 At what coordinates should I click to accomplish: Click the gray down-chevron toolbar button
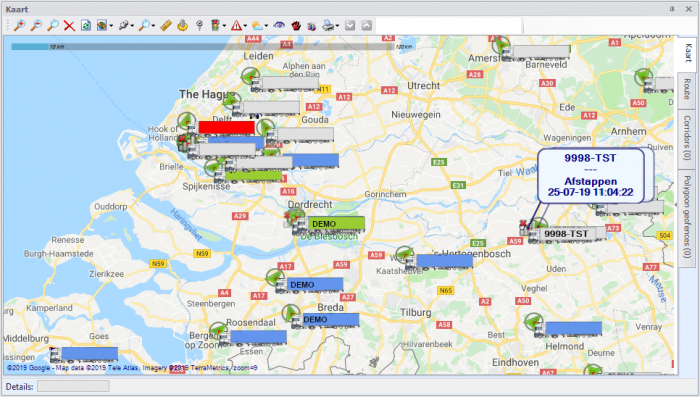pos(350,25)
